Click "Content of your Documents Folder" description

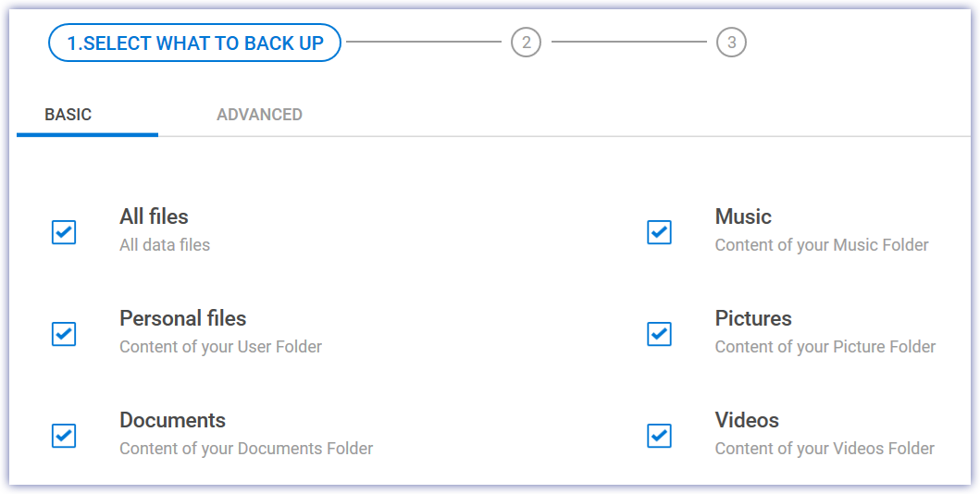[x=246, y=449]
